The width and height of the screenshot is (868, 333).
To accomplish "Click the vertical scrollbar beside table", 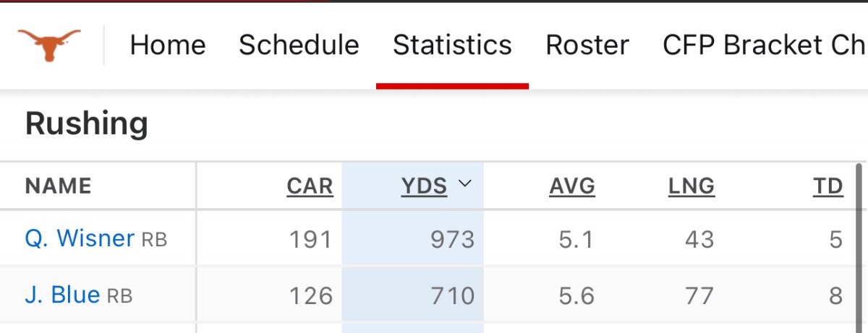I will coord(860,246).
